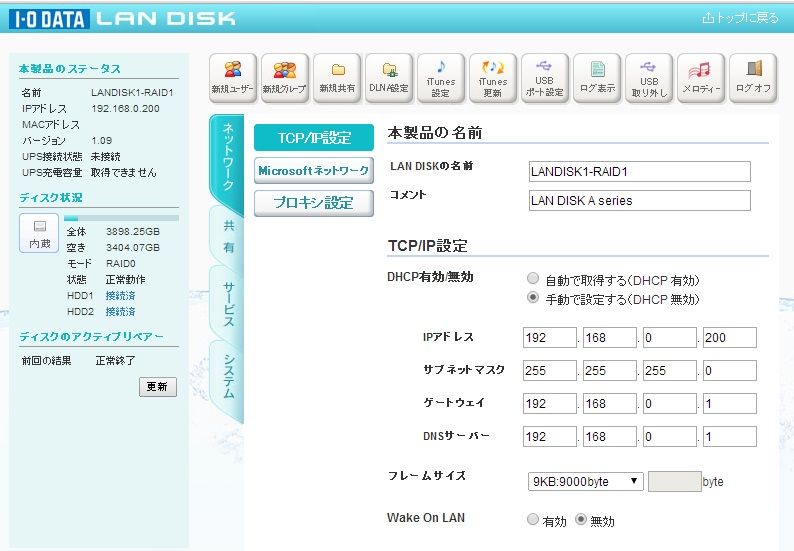This screenshot has height=551, width=794.
Task: Switch to the 共有 side tab
Action: tap(228, 236)
